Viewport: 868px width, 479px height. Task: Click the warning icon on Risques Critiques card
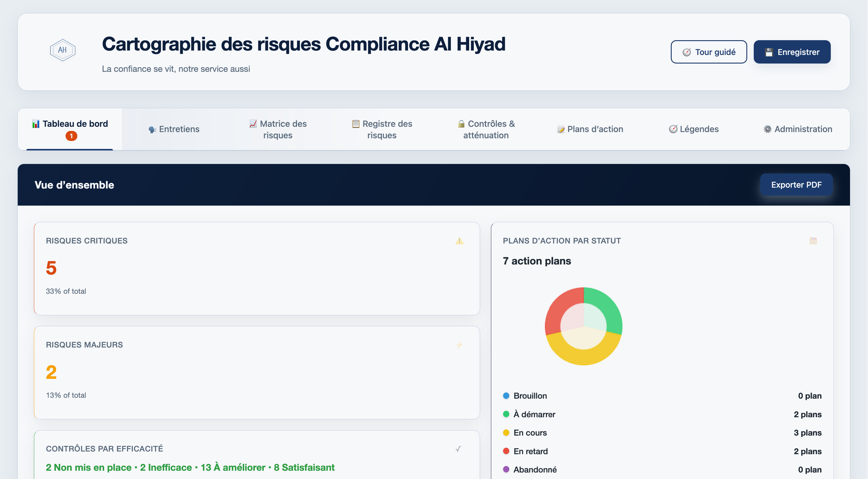[459, 241]
